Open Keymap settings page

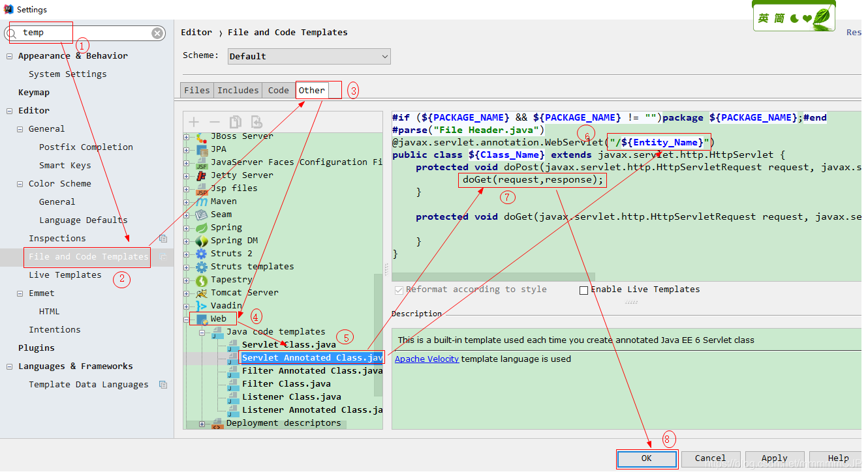tap(34, 93)
